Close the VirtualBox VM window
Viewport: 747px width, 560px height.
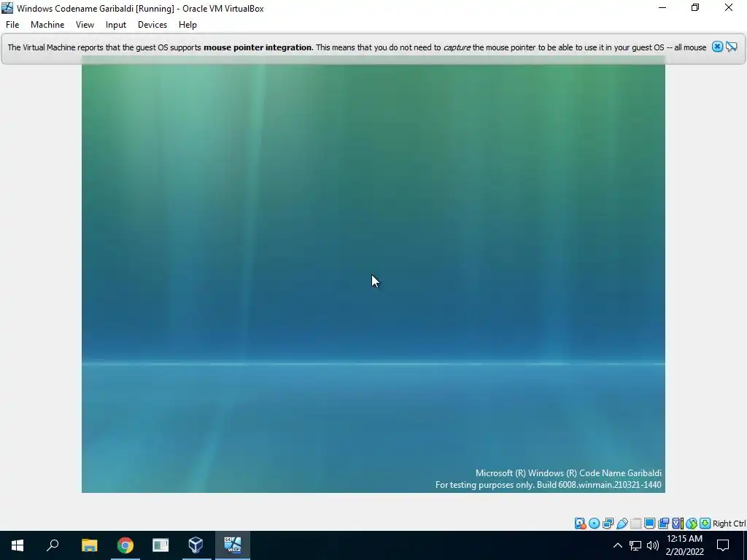[x=729, y=7]
